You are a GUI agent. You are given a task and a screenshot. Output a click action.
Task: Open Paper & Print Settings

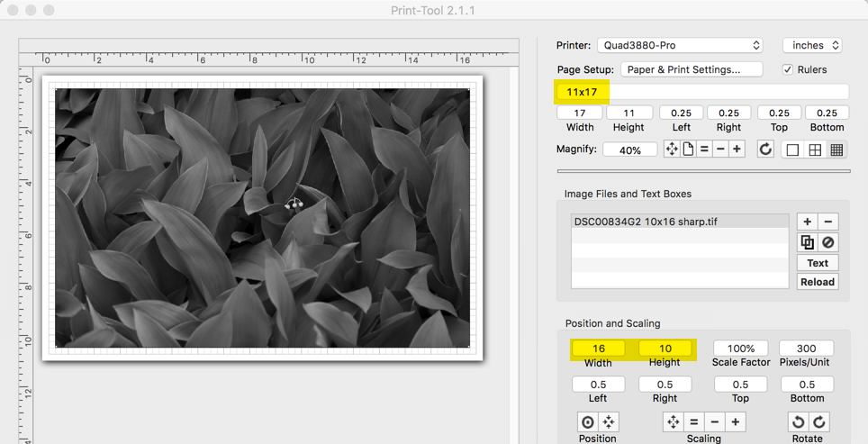[x=691, y=69]
